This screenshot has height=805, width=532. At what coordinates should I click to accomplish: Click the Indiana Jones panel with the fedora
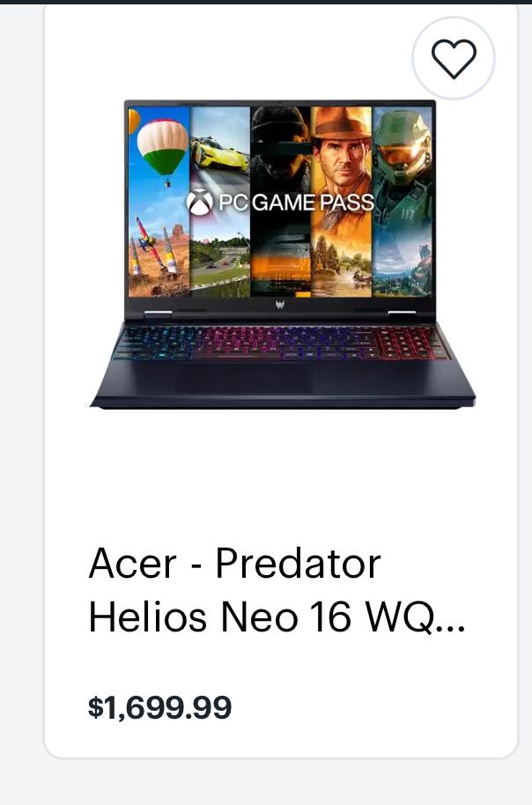(341, 201)
